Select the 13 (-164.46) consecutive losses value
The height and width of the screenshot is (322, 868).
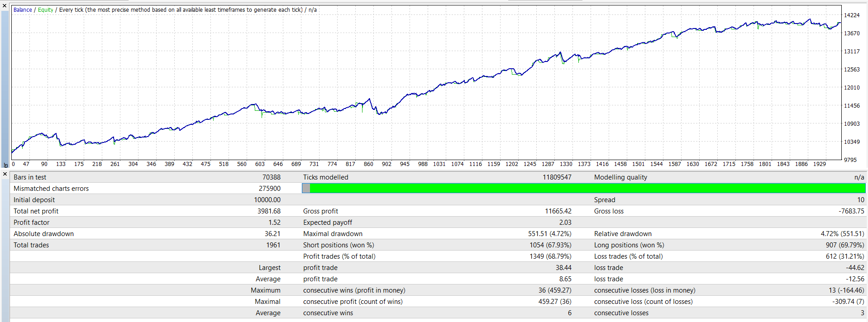847,290
